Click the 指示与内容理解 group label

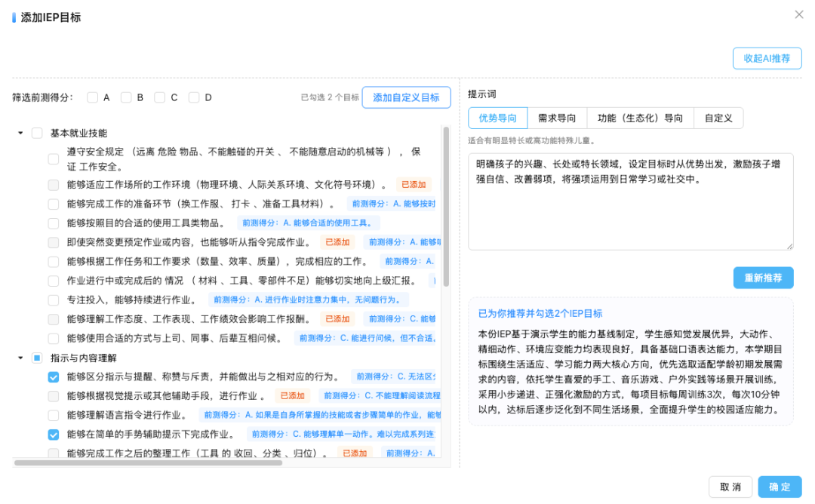click(83, 358)
